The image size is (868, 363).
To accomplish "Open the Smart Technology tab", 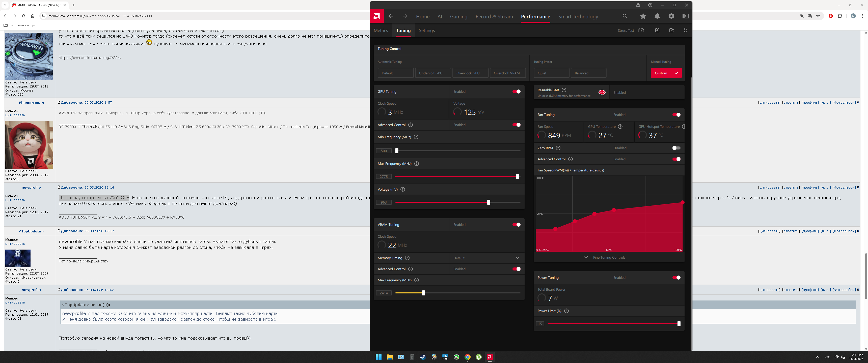I will (x=578, y=16).
